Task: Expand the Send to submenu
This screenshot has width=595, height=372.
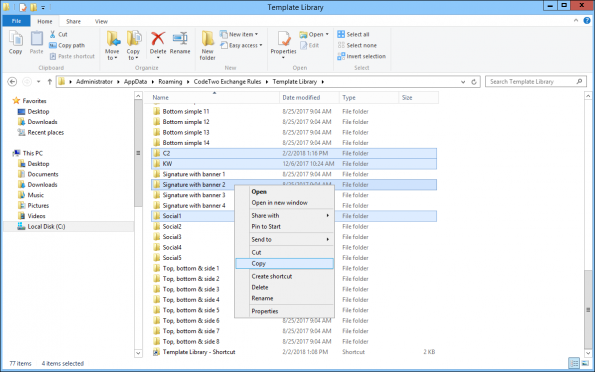Action: click(285, 240)
